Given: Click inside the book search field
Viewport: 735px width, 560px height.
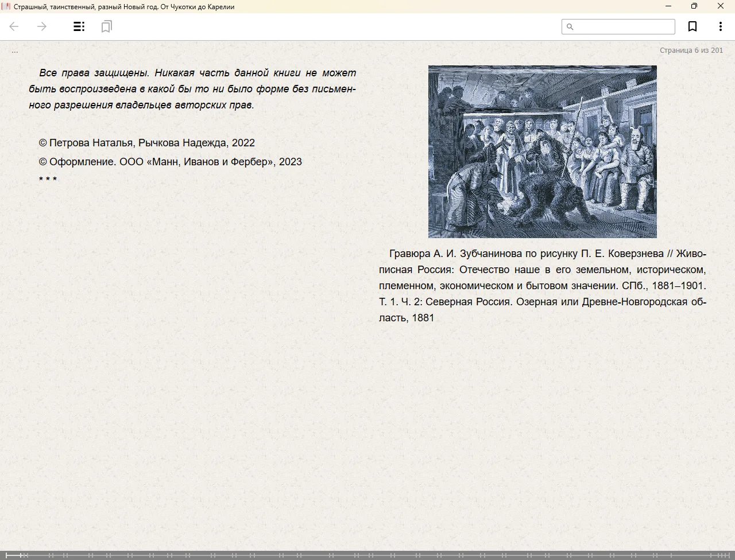Looking at the screenshot, I should (624, 27).
